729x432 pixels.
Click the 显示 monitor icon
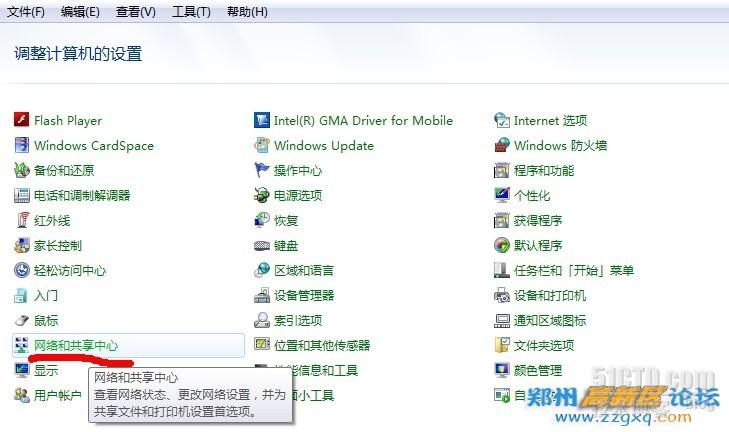(x=21, y=370)
